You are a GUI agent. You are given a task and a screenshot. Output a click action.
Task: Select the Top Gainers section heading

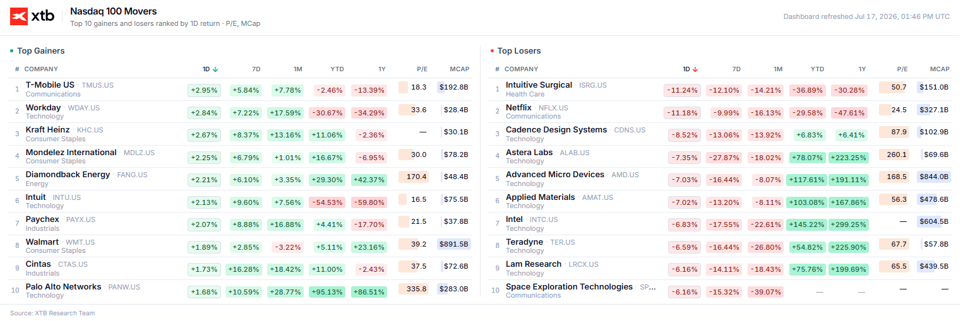tap(41, 50)
